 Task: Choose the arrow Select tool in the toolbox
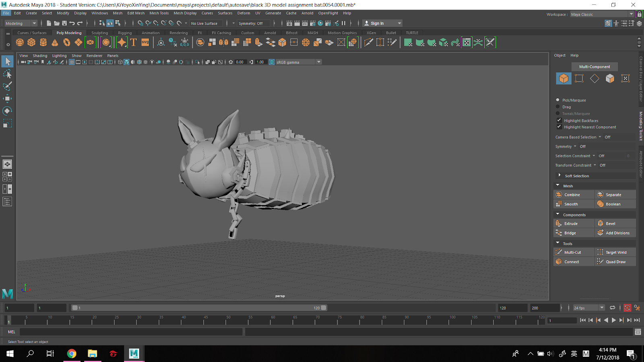pos(7,61)
